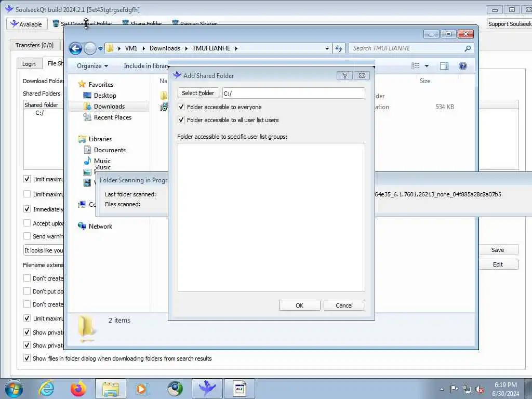Switch to the SoulseekQt bird taskbar button

point(207,389)
